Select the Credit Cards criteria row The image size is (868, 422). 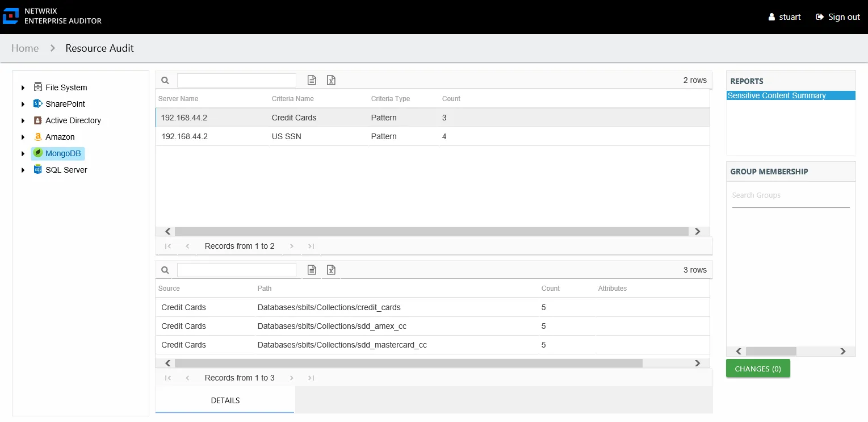[x=433, y=118]
